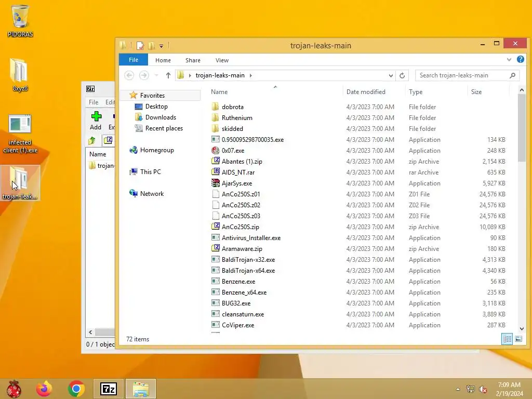This screenshot has width=532, height=399.
Task: Select infected client (1).exe desktop icon
Action: pos(20,134)
